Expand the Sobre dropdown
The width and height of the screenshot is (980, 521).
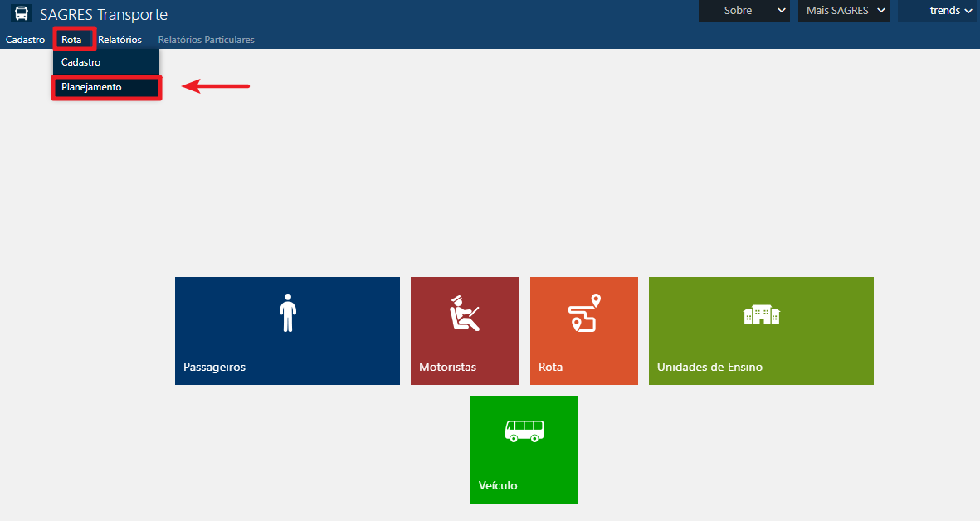[x=744, y=11]
